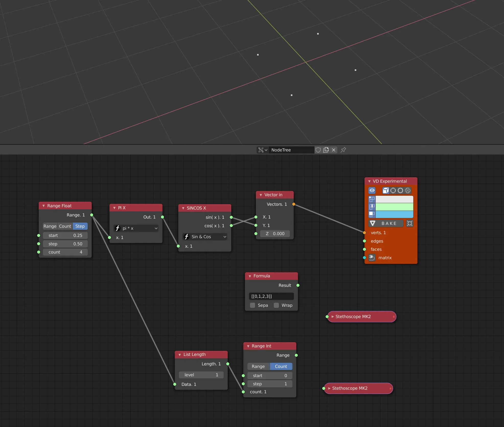Duplicate the NodeTree with the copy icon
The width and height of the screenshot is (504, 427).
326,150
